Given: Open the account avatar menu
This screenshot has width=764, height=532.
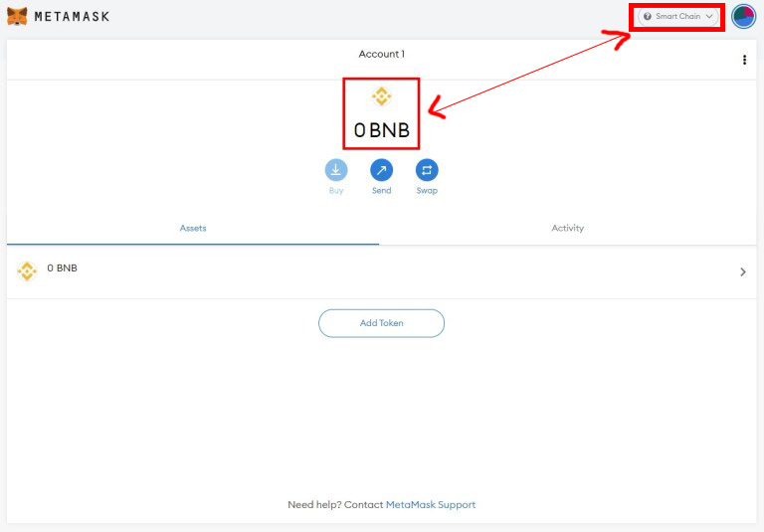Looking at the screenshot, I should coord(743,17).
